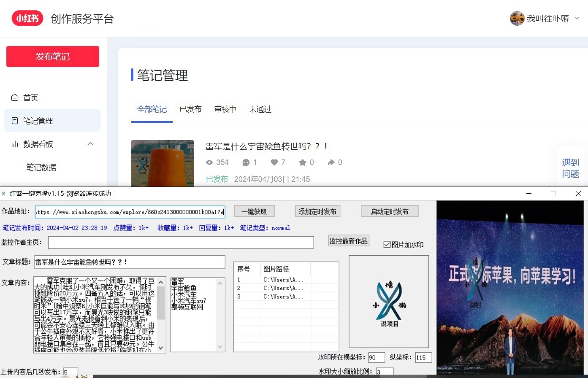Viewport: 588px width, 378px height.
Task: Open the note thumbnail with orange object
Action: click(x=163, y=163)
